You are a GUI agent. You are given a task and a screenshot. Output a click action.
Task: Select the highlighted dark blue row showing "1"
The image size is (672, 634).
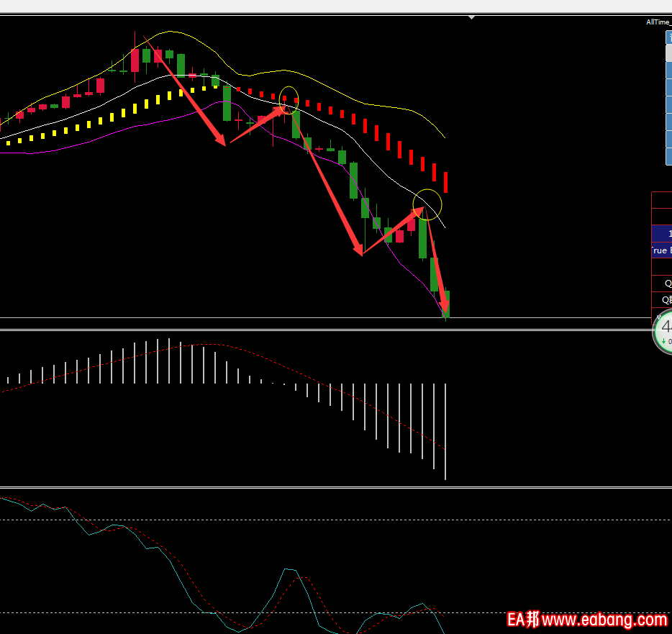662,234
